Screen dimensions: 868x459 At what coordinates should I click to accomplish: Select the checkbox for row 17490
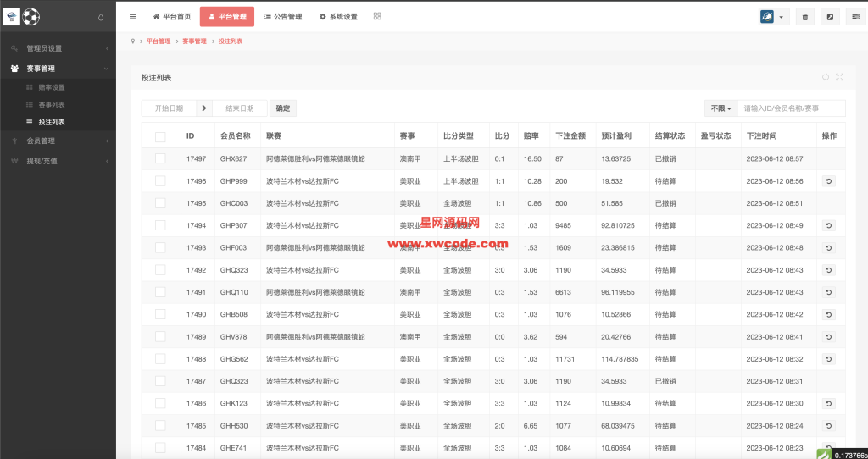tap(160, 314)
